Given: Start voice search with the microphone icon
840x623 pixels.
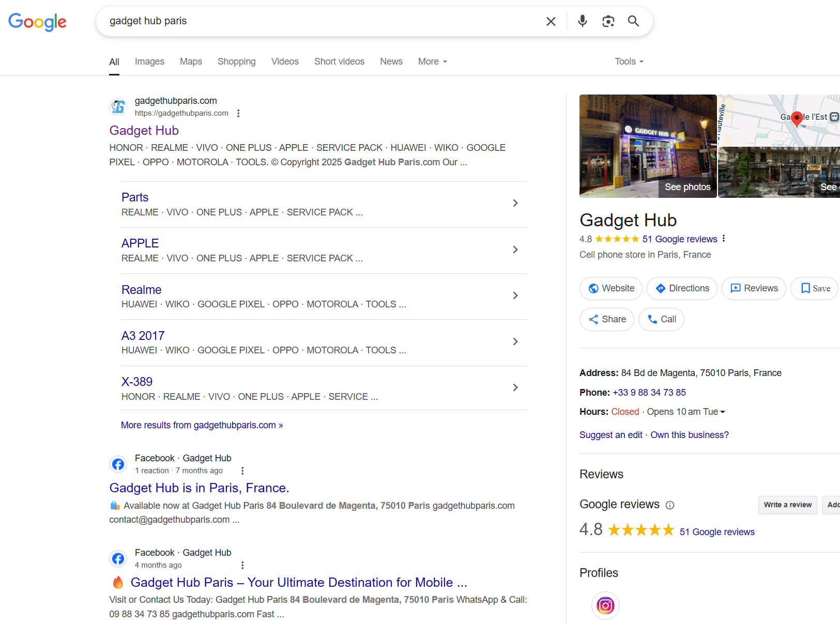Looking at the screenshot, I should 583,21.
